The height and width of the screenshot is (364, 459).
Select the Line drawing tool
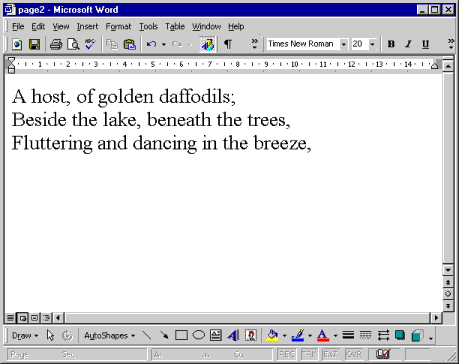click(146, 335)
